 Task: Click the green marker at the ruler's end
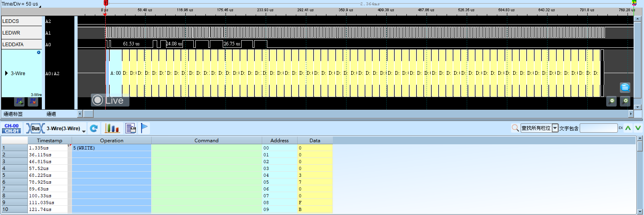coord(634,3)
